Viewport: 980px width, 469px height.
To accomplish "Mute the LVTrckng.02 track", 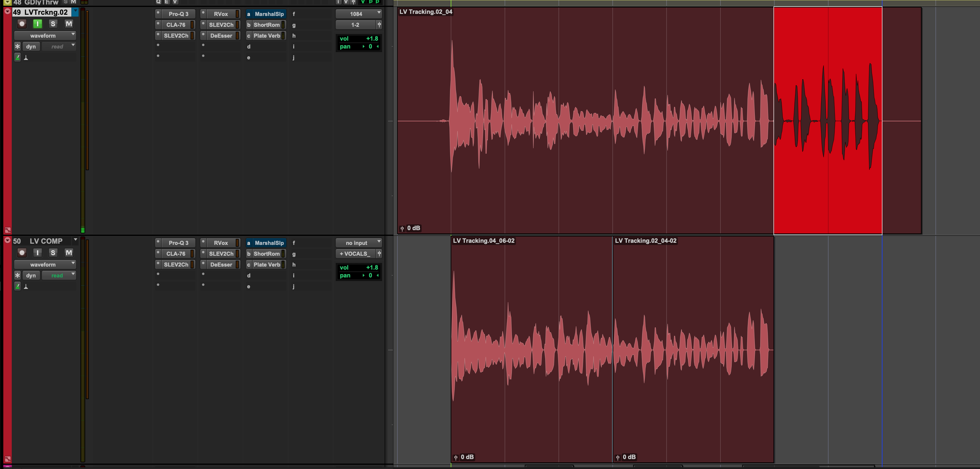I will point(68,24).
